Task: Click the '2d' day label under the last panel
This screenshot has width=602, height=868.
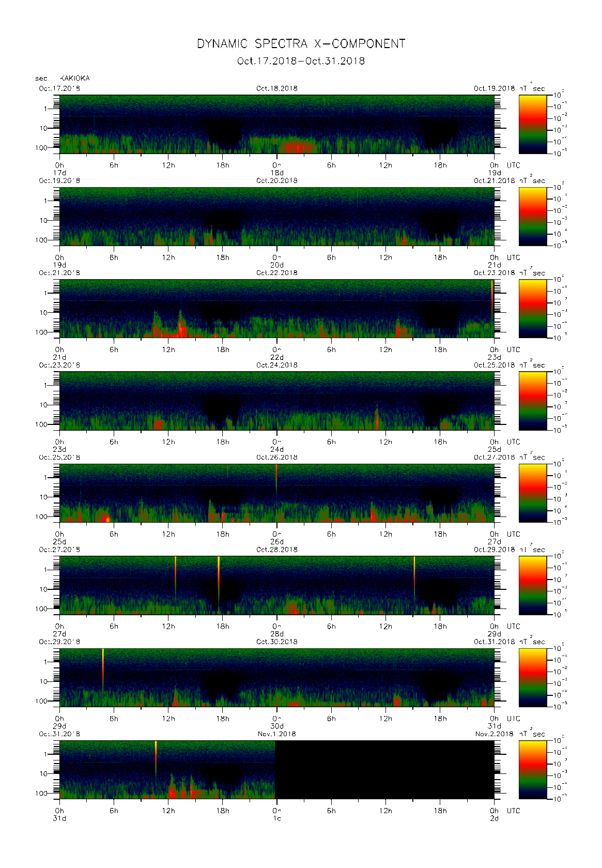Action: pos(495,818)
